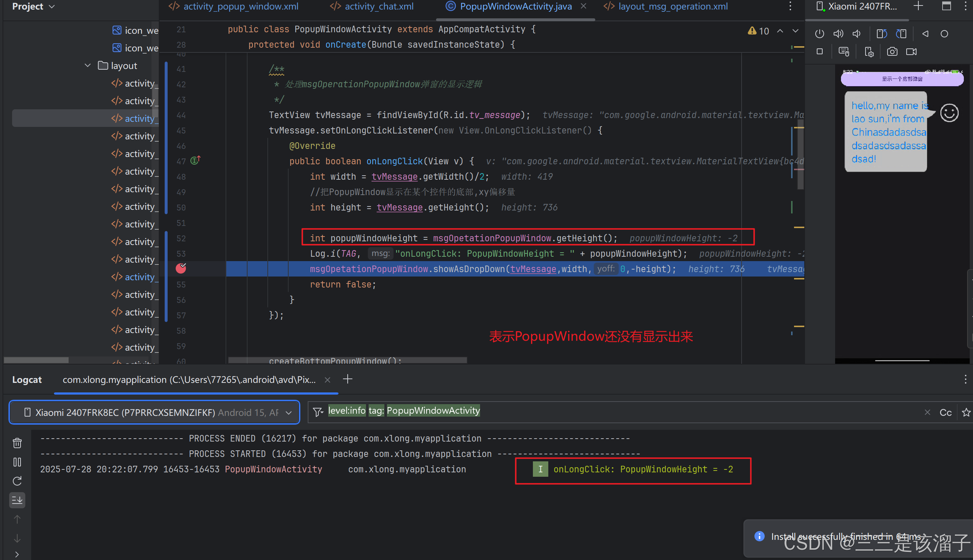
Task: Click the hello message bubble on device
Action: (886, 132)
